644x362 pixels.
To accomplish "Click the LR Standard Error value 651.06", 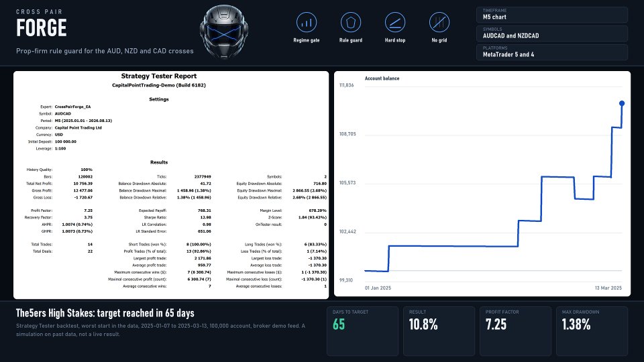I will 205,231.
